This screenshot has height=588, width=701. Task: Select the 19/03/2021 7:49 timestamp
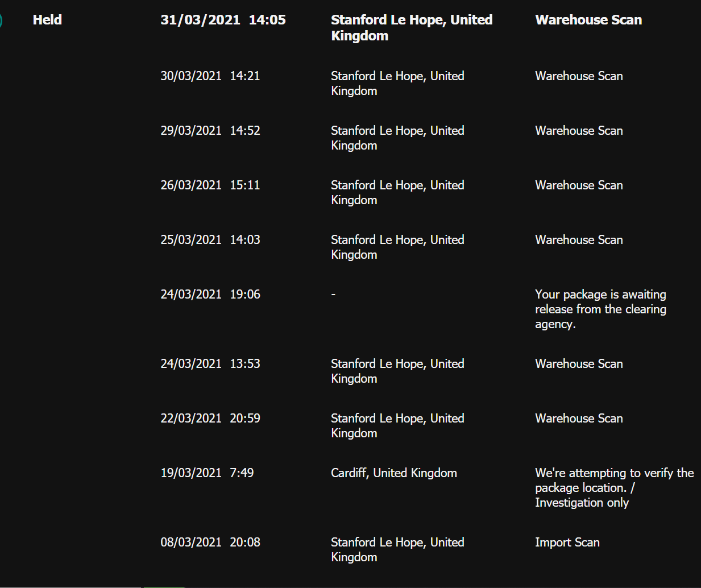point(207,473)
